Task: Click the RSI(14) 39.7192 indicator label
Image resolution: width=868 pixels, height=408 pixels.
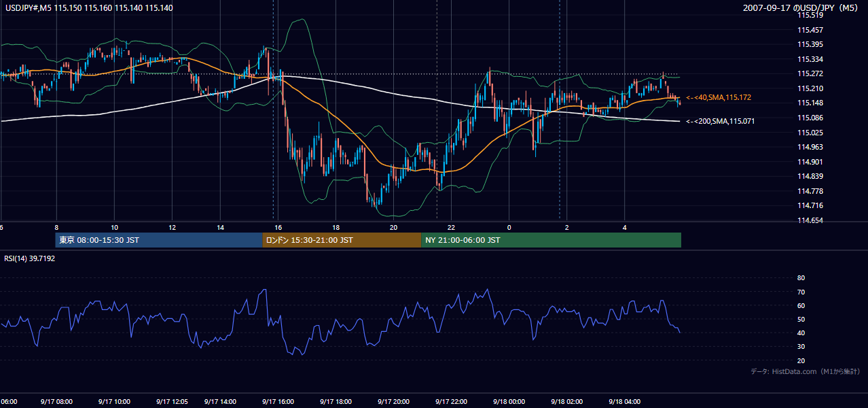Action: [x=30, y=258]
